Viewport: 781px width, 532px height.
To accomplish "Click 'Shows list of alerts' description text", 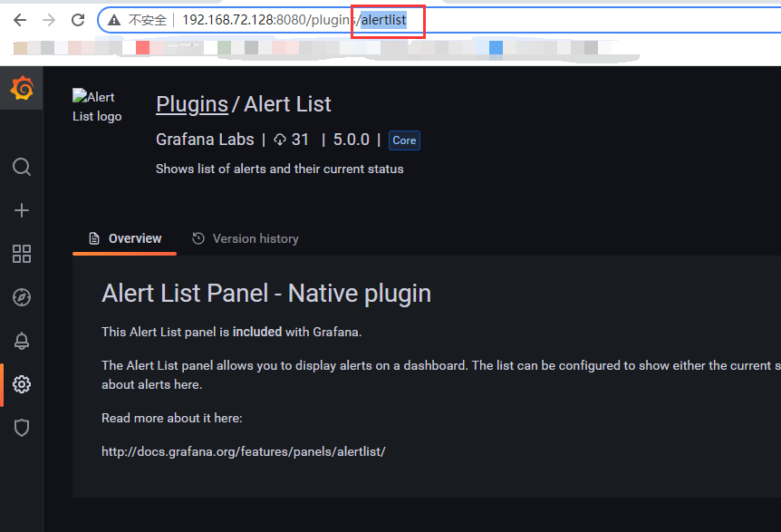I will pos(279,169).
